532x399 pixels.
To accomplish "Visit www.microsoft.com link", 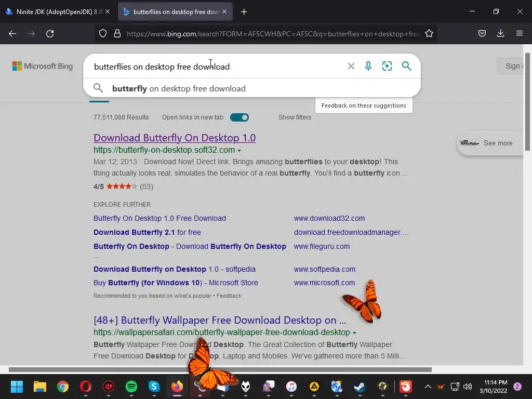I will (324, 283).
